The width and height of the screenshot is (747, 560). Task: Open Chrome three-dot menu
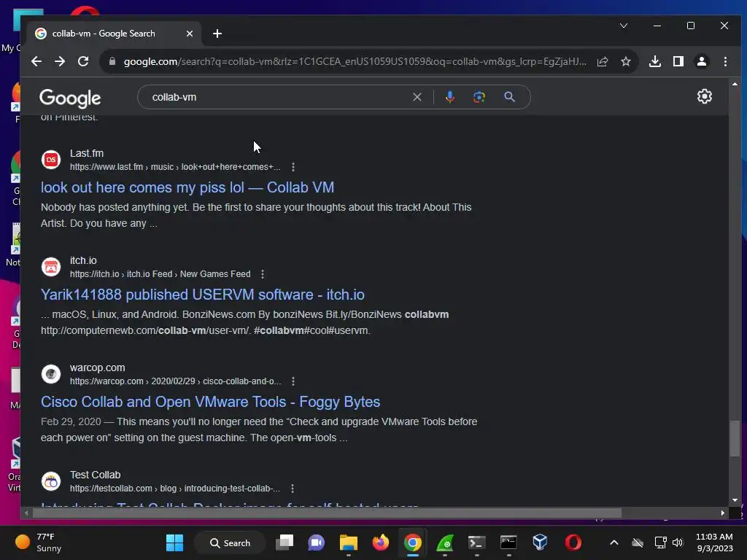[x=725, y=61]
